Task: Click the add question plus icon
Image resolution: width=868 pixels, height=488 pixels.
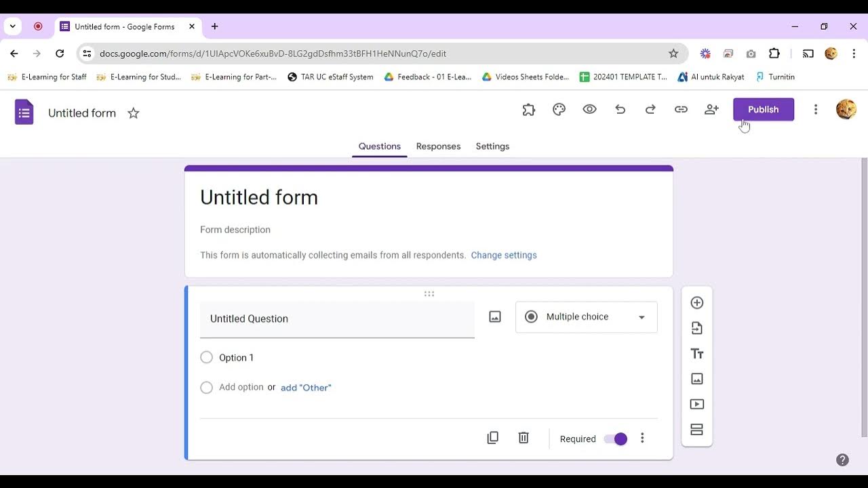Action: tap(696, 303)
